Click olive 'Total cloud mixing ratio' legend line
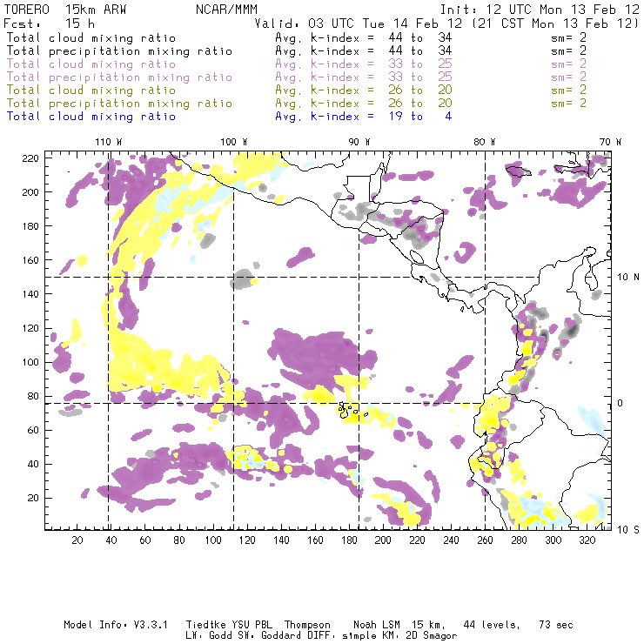The height and width of the screenshot is (644, 644). [x=91, y=91]
